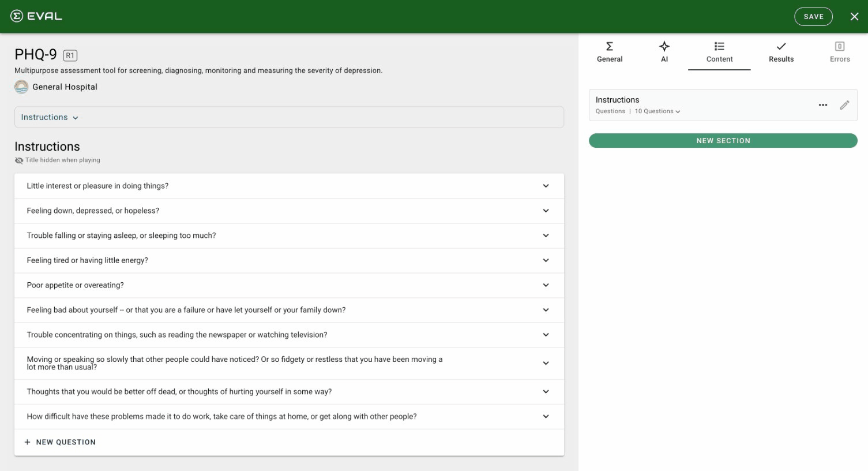Screen dimensions: 868x471
Task: Click the SAVE button
Action: (813, 16)
